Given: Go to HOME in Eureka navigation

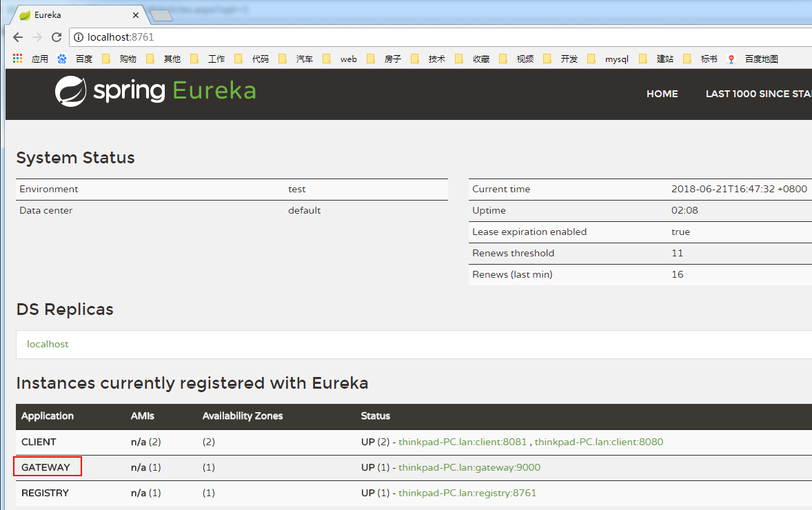Looking at the screenshot, I should coord(662,94).
